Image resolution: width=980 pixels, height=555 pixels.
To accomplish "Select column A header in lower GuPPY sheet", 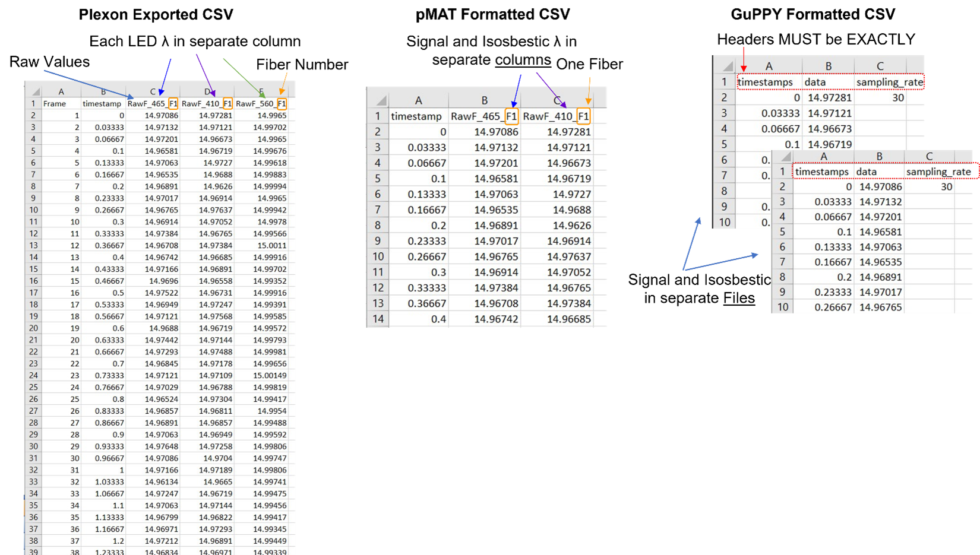I will point(823,157).
